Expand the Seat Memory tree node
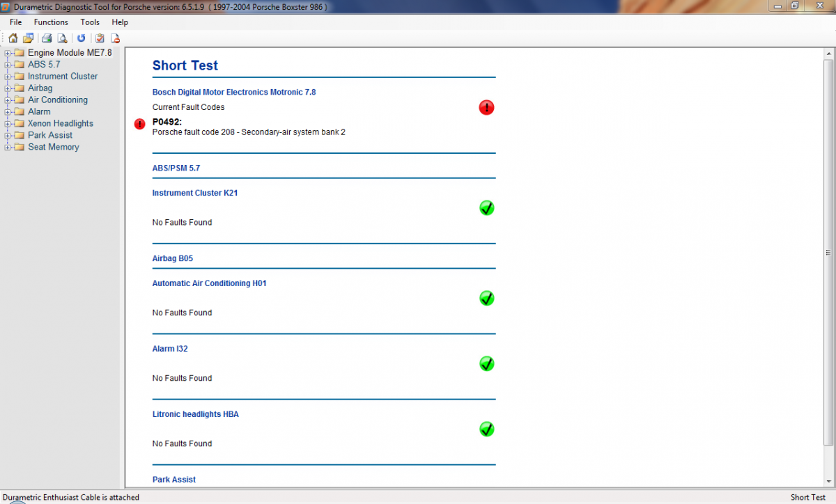The height and width of the screenshot is (504, 836). (x=8, y=148)
